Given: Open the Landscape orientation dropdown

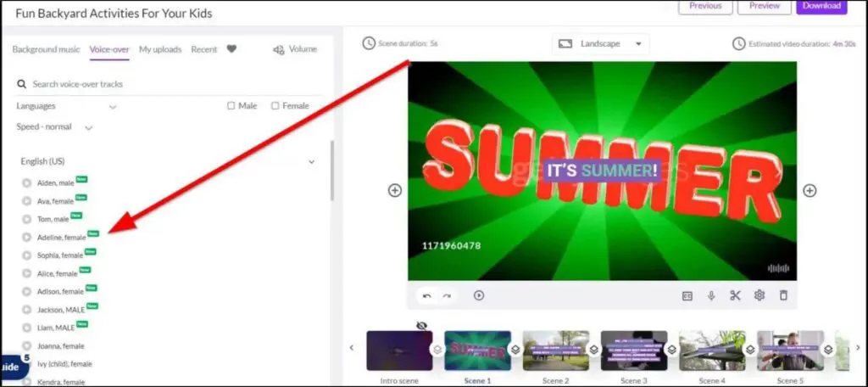Looking at the screenshot, I should click(601, 44).
